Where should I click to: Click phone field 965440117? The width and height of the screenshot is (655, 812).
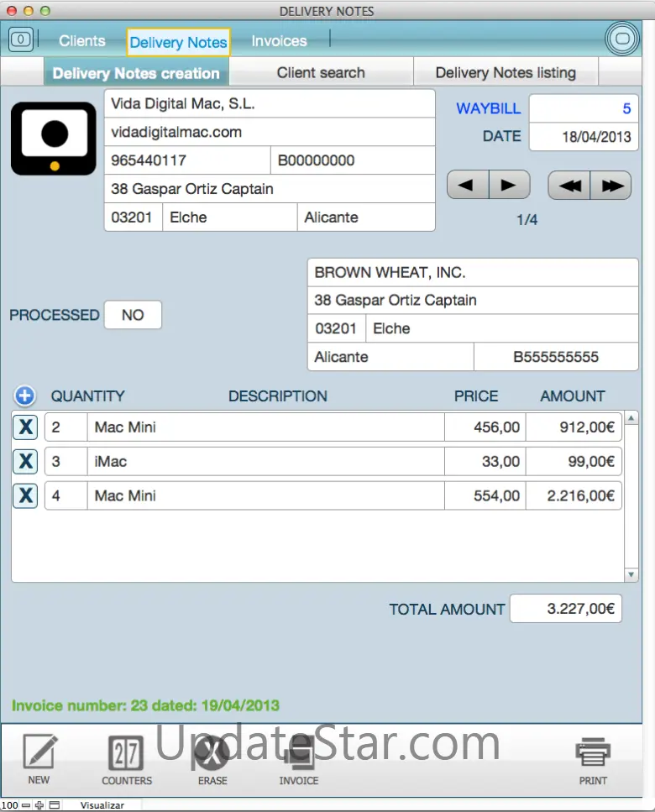click(187, 160)
